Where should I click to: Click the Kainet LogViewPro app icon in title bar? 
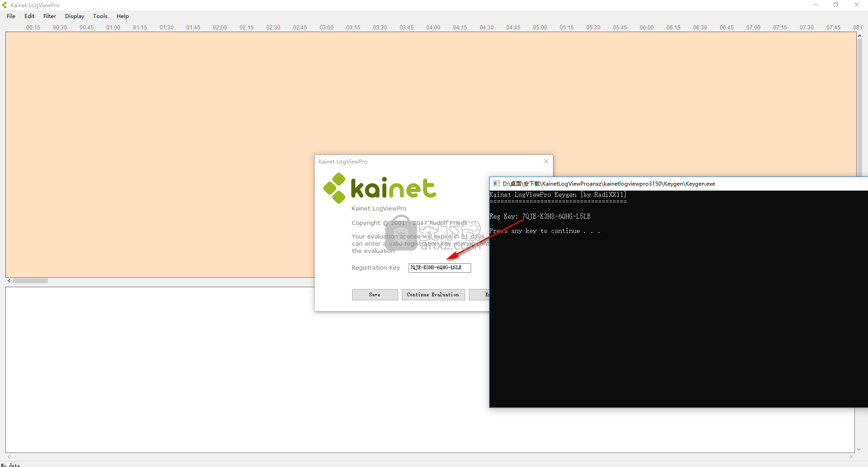click(5, 5)
